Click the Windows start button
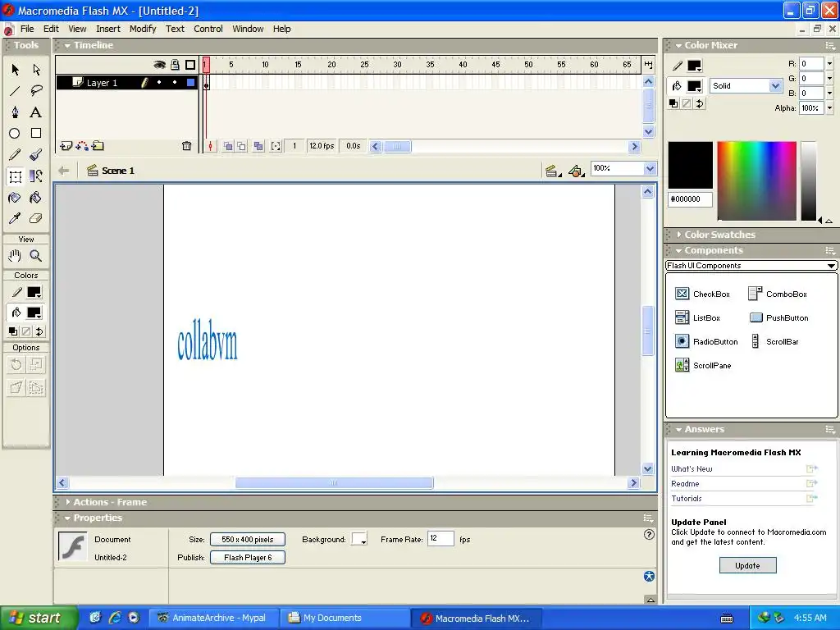This screenshot has height=630, width=840. pos(39,618)
